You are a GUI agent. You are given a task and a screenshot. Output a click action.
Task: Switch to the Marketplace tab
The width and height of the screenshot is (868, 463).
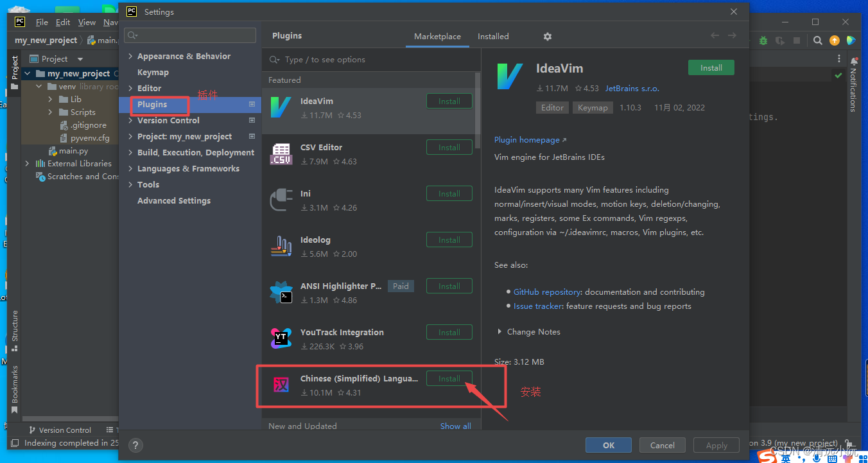[x=437, y=37]
